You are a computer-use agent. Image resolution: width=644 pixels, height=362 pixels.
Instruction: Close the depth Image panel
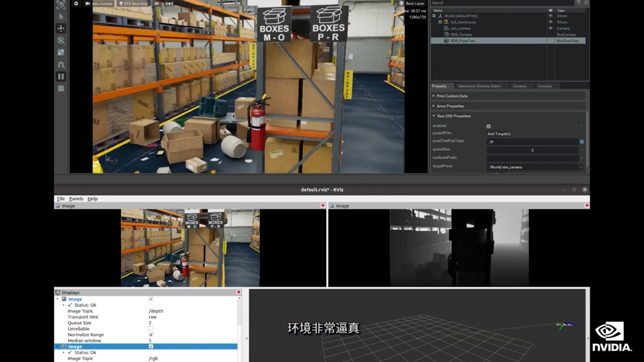coord(587,206)
